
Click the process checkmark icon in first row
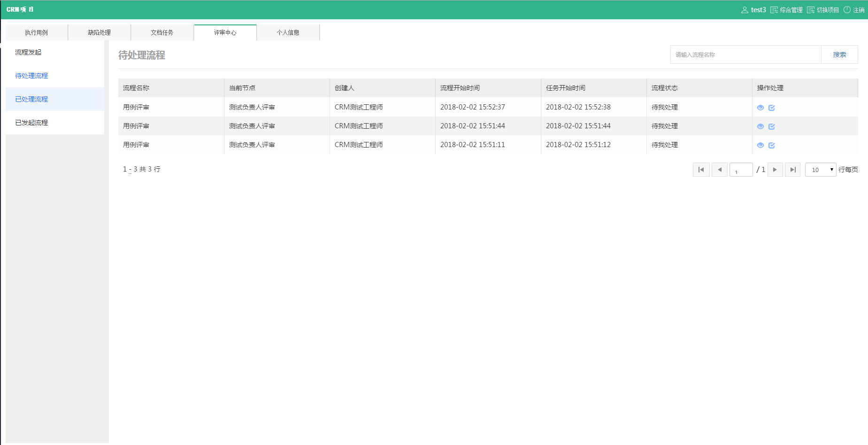(771, 108)
